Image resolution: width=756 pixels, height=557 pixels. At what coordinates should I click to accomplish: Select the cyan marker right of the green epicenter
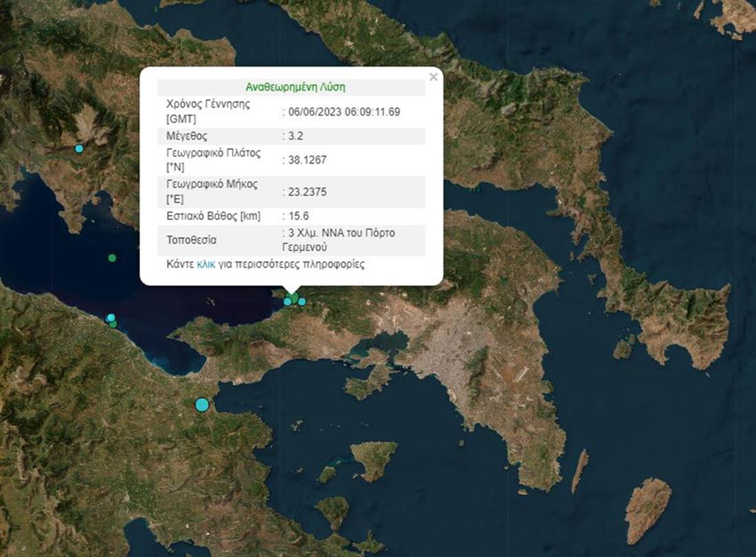302,302
